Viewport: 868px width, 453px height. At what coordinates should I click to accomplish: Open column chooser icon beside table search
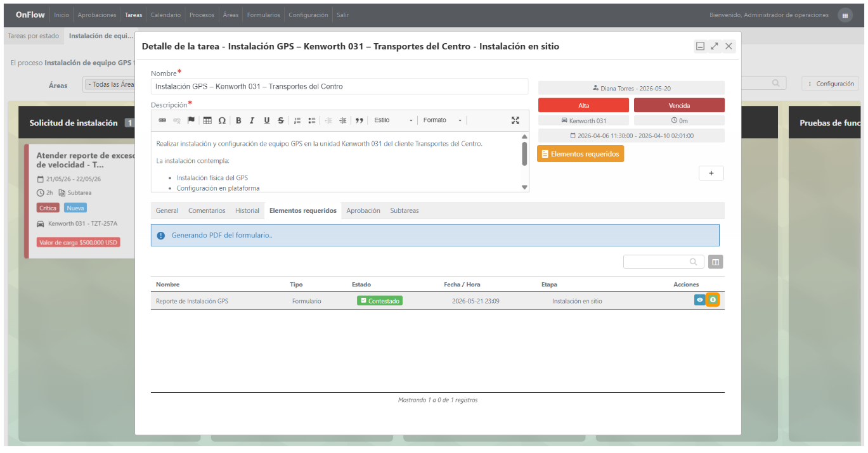click(715, 262)
